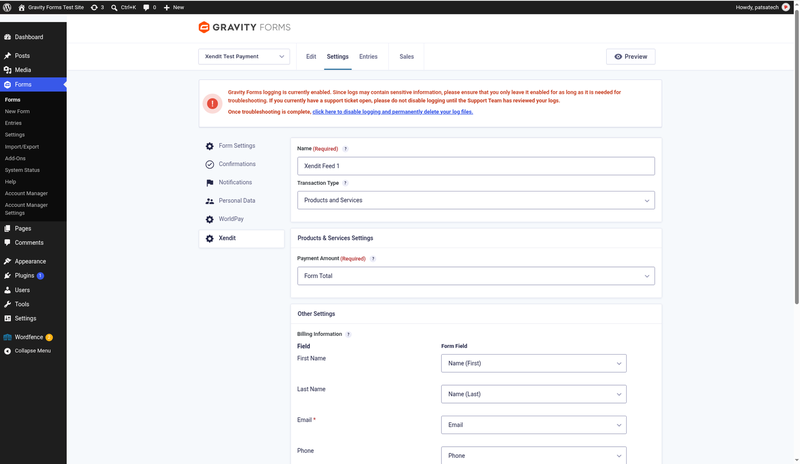This screenshot has width=800, height=464.
Task: Open Entries in the Forms submenu
Action: [x=13, y=123]
